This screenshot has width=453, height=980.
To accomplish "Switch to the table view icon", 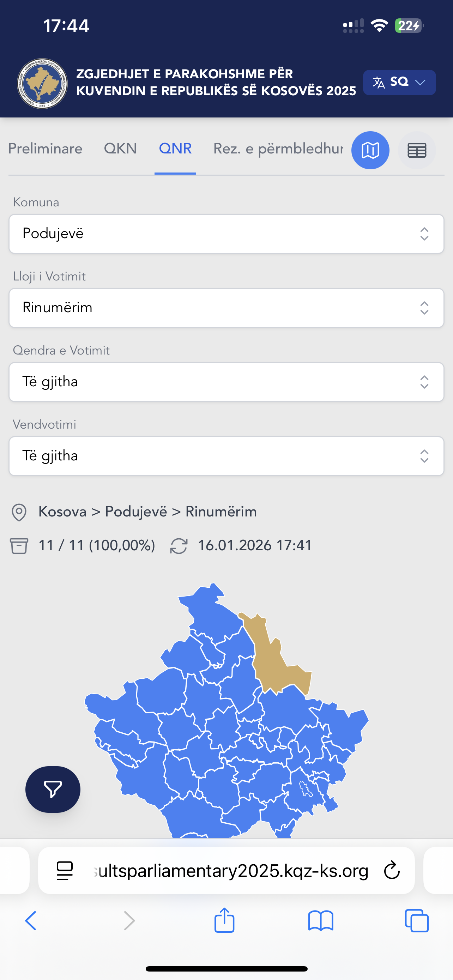I will (x=417, y=150).
